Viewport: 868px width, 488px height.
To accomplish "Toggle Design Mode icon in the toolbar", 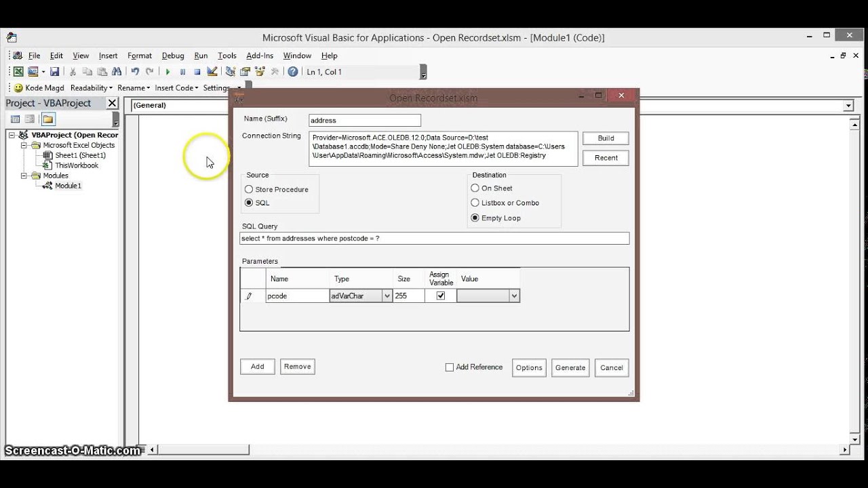I will pos(212,71).
